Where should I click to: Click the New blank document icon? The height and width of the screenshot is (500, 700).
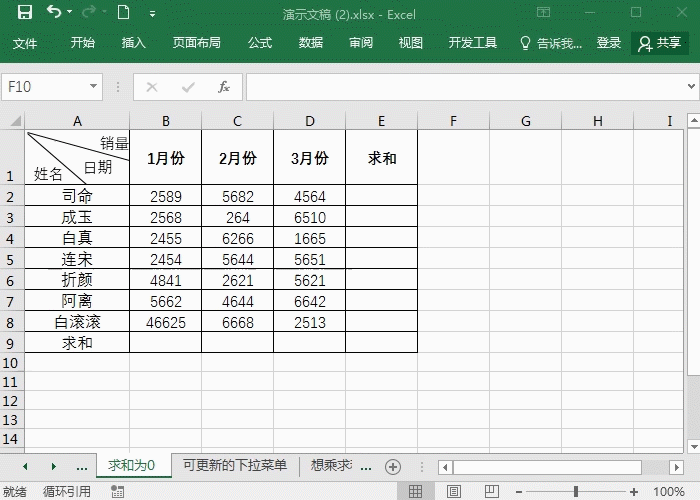(x=123, y=13)
